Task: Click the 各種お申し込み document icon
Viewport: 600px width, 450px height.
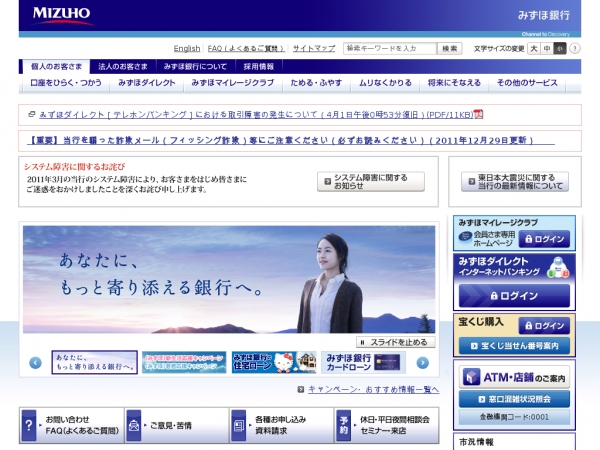Action: 238,425
